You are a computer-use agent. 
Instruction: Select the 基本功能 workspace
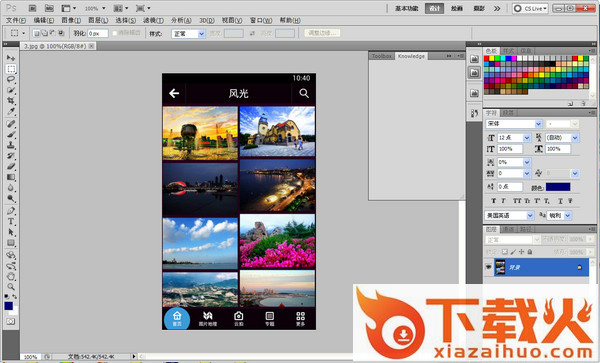pos(406,8)
